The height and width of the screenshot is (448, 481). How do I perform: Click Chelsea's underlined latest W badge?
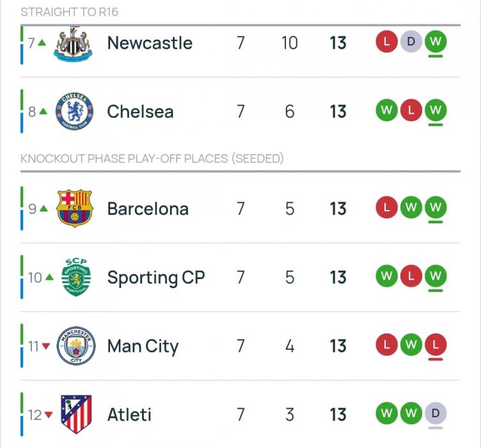pos(436,111)
